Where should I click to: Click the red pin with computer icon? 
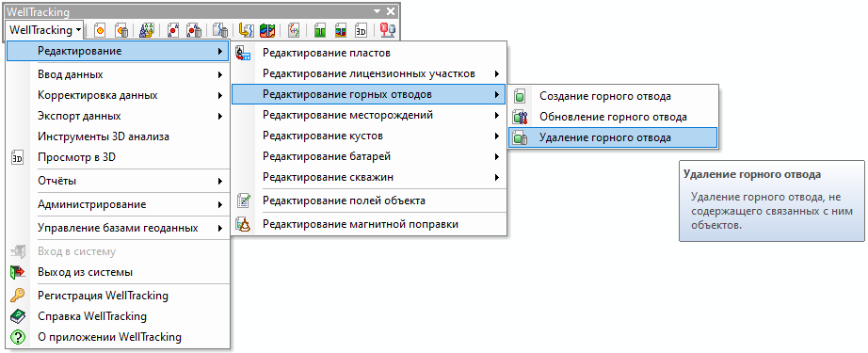tap(388, 30)
